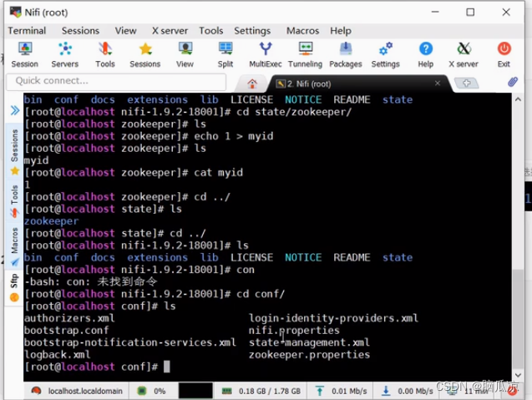Open the Sessions sidebar tab

[x=14, y=152]
